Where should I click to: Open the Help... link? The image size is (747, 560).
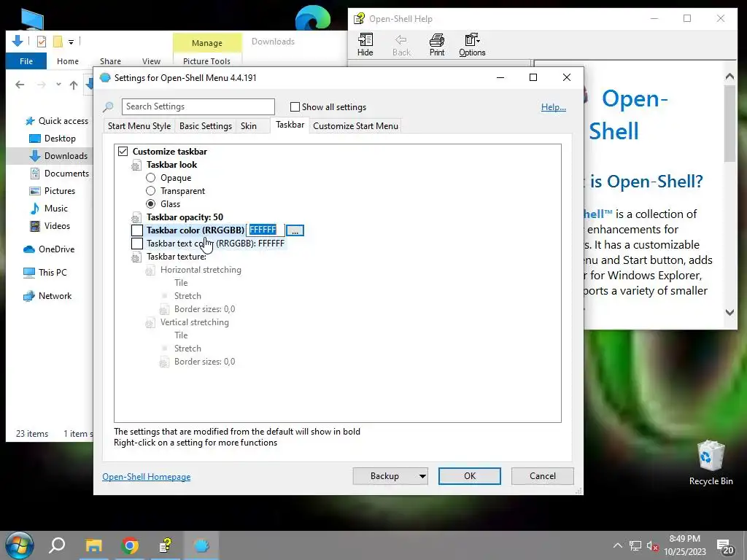click(x=553, y=107)
